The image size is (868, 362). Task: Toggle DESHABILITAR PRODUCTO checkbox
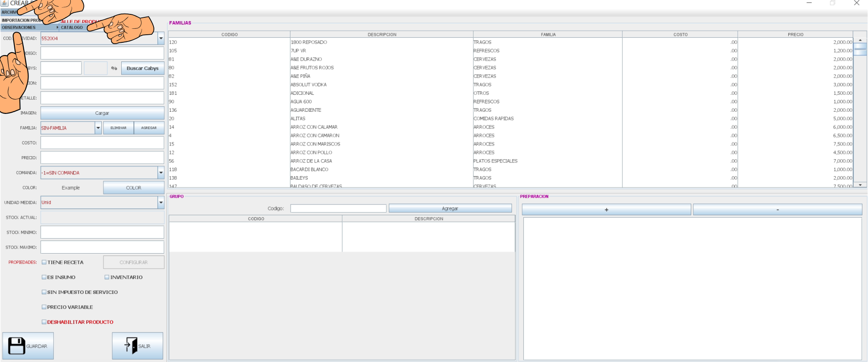[44, 322]
